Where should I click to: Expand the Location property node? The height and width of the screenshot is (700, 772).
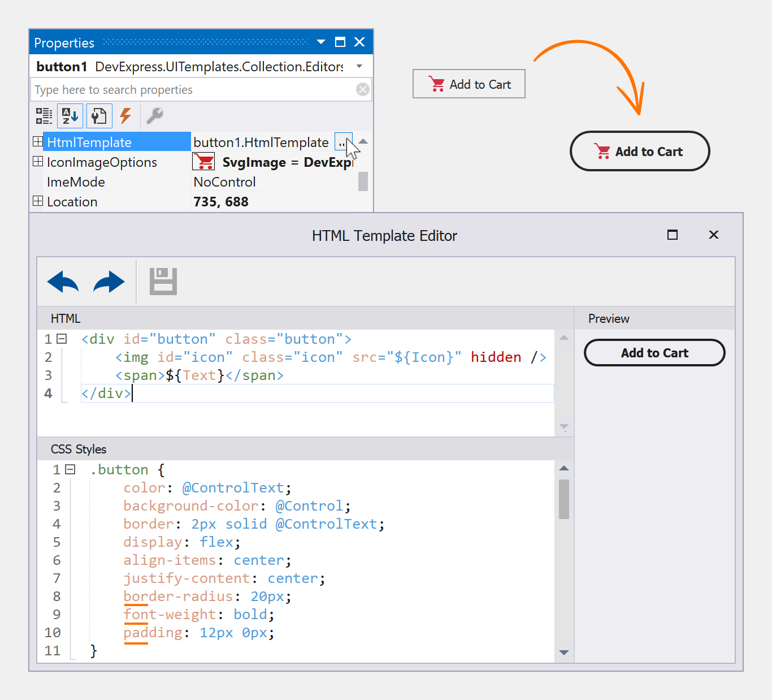click(38, 201)
